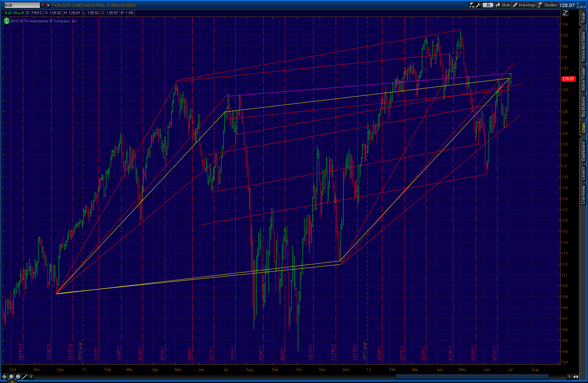The image size is (588, 383).
Task: Open the Style dropdown menu
Action: click(x=503, y=5)
